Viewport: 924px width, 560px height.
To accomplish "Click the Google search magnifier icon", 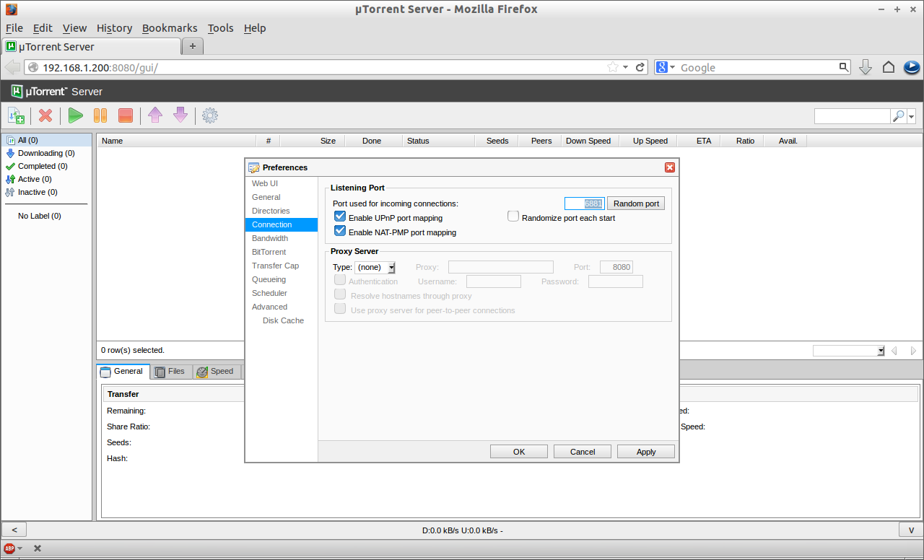I will [844, 67].
